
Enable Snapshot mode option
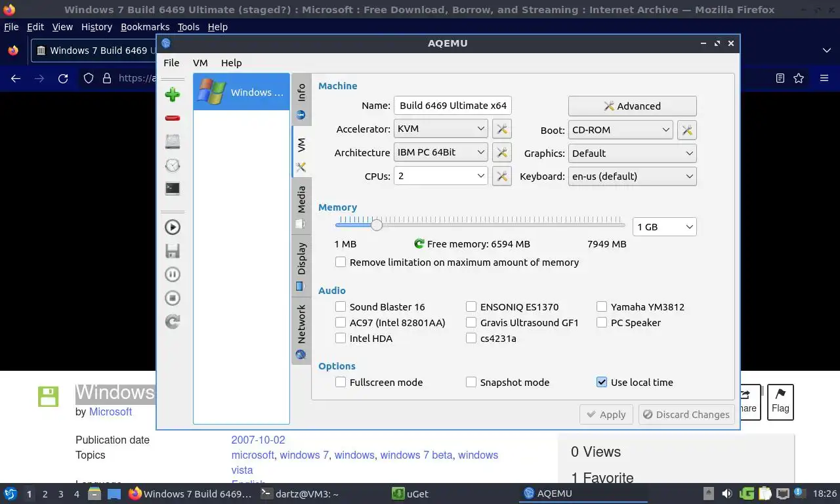tap(471, 382)
